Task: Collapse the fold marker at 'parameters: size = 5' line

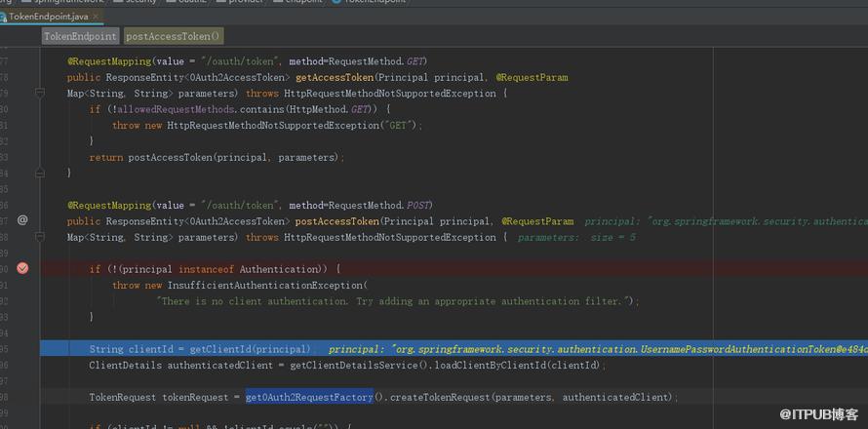Action: (x=40, y=237)
